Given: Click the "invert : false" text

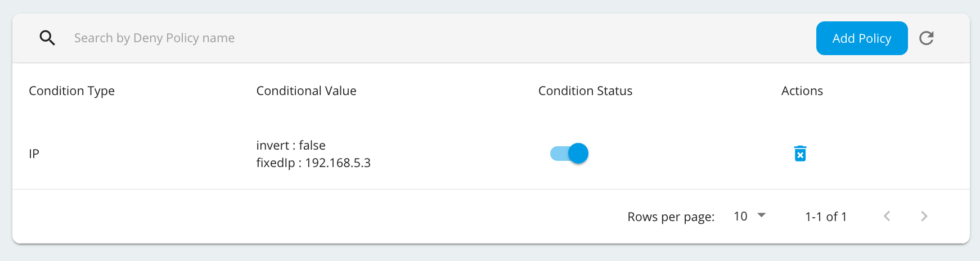Looking at the screenshot, I should (291, 146).
